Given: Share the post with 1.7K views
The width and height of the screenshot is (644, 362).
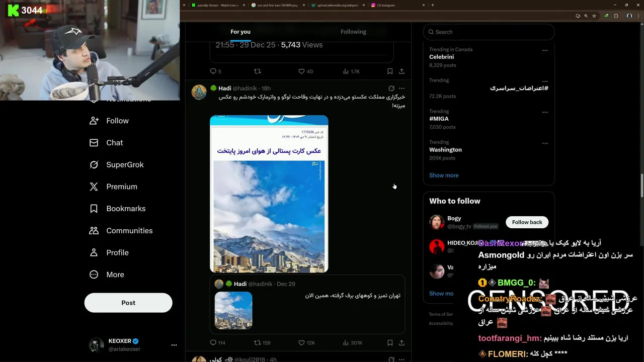Looking at the screenshot, I should (401, 71).
